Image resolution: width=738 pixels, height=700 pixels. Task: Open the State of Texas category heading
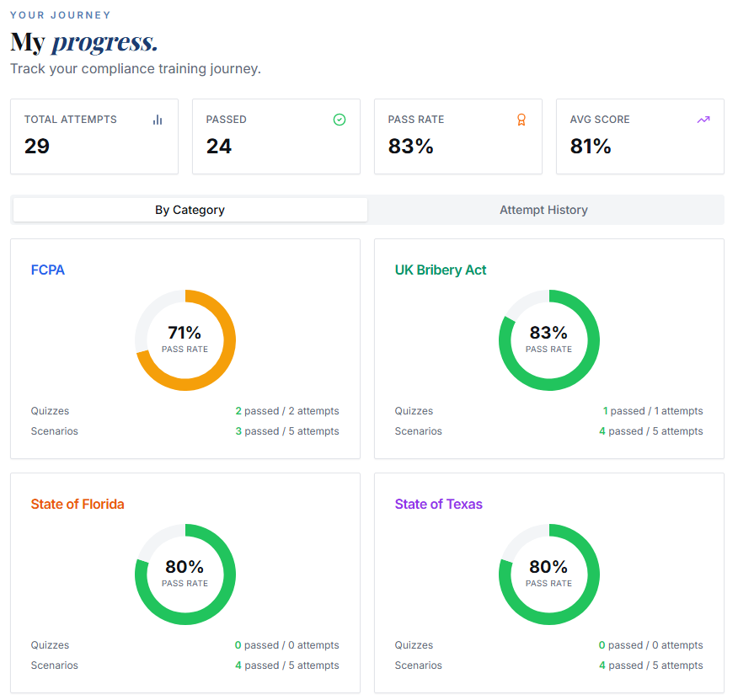pyautogui.click(x=438, y=505)
